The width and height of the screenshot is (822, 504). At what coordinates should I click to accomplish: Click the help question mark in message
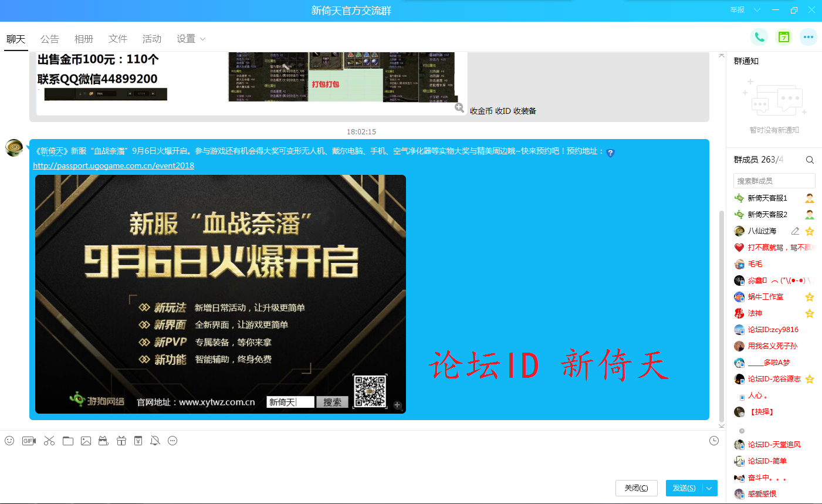(x=610, y=153)
